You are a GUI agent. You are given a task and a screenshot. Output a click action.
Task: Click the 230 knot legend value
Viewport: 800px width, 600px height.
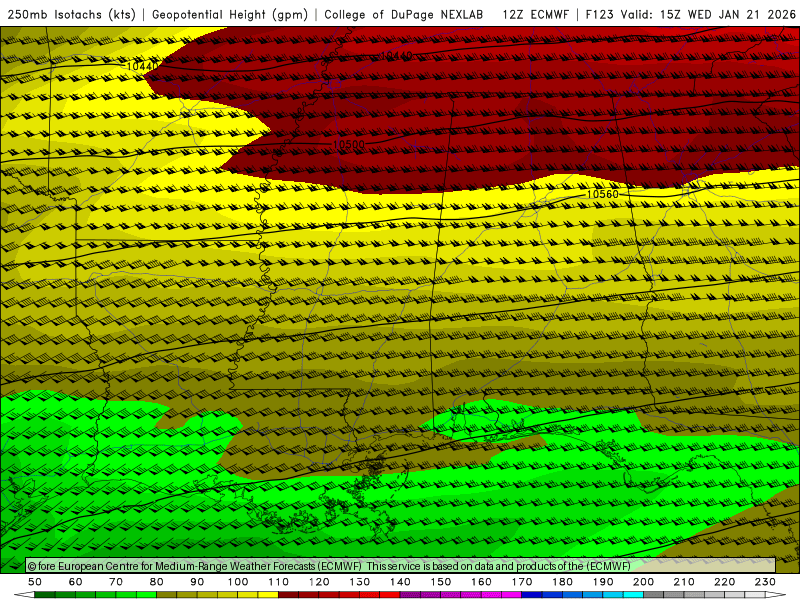[x=765, y=582]
